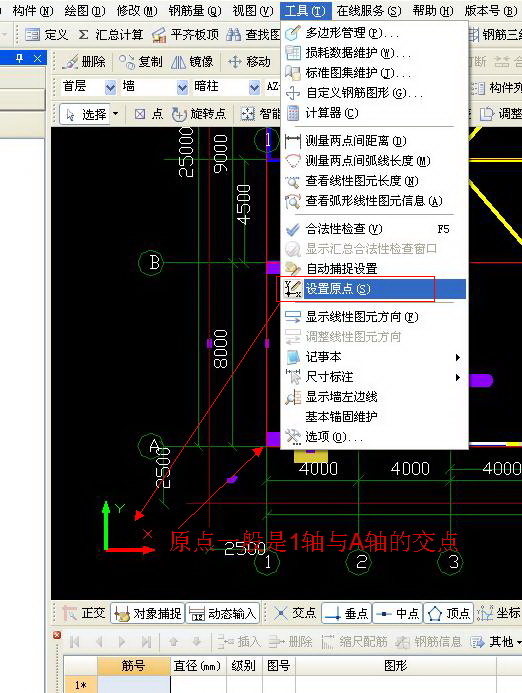Open 自动捕捉设置 menu entry
Viewport: 522px width, 693px height.
(x=373, y=269)
